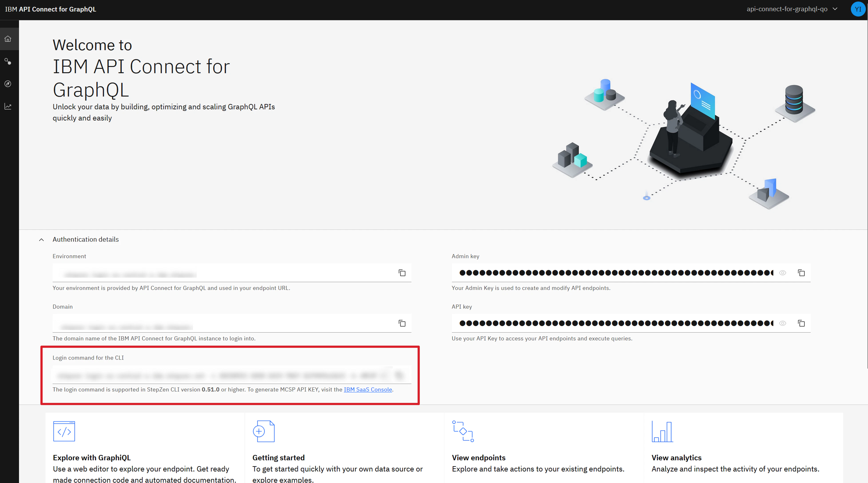Click the Getting started document icon
This screenshot has height=483, width=868.
pyautogui.click(x=264, y=431)
